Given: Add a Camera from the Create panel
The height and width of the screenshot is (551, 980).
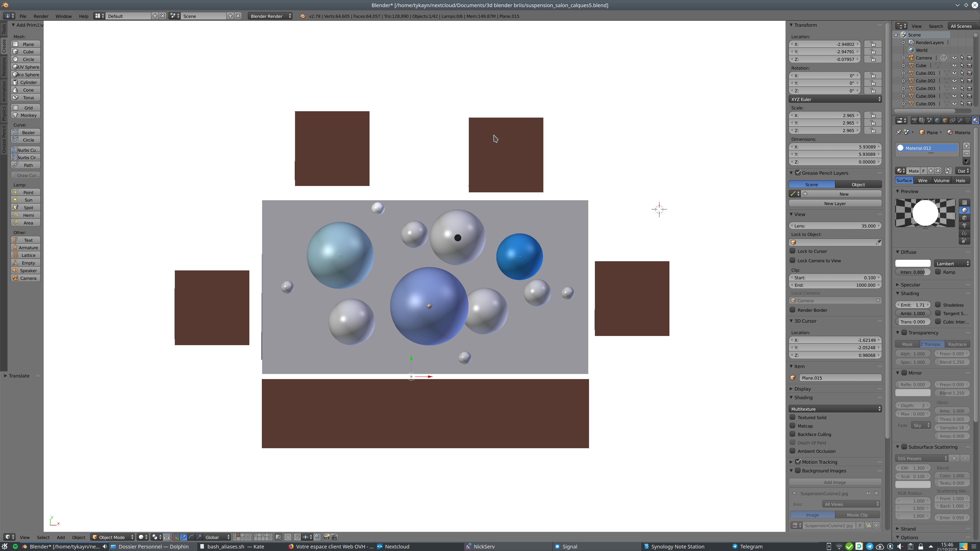Looking at the screenshot, I should point(26,278).
